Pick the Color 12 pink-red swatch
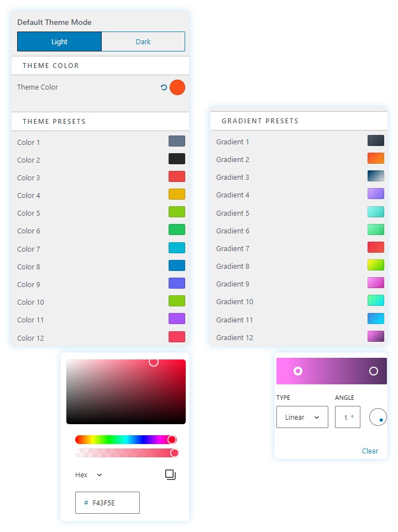 click(x=177, y=337)
